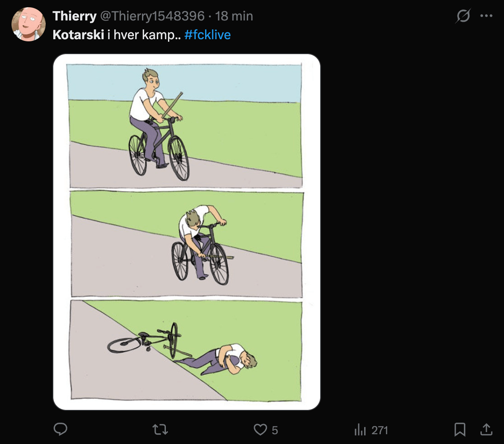This screenshot has height=444, width=504.
Task: Share the post via upload arrow icon
Action: click(x=486, y=430)
